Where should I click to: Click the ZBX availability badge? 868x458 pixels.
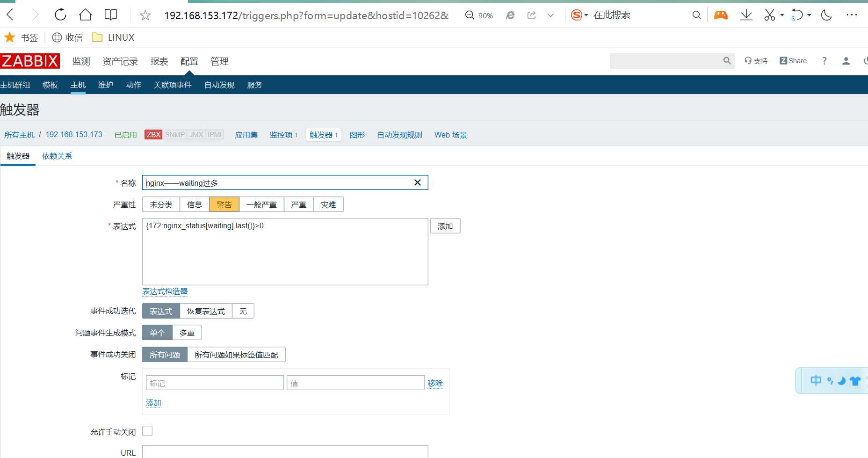[x=153, y=135]
